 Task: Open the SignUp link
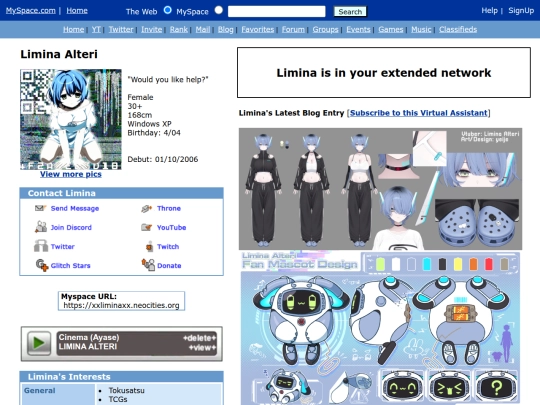pyautogui.click(x=521, y=10)
